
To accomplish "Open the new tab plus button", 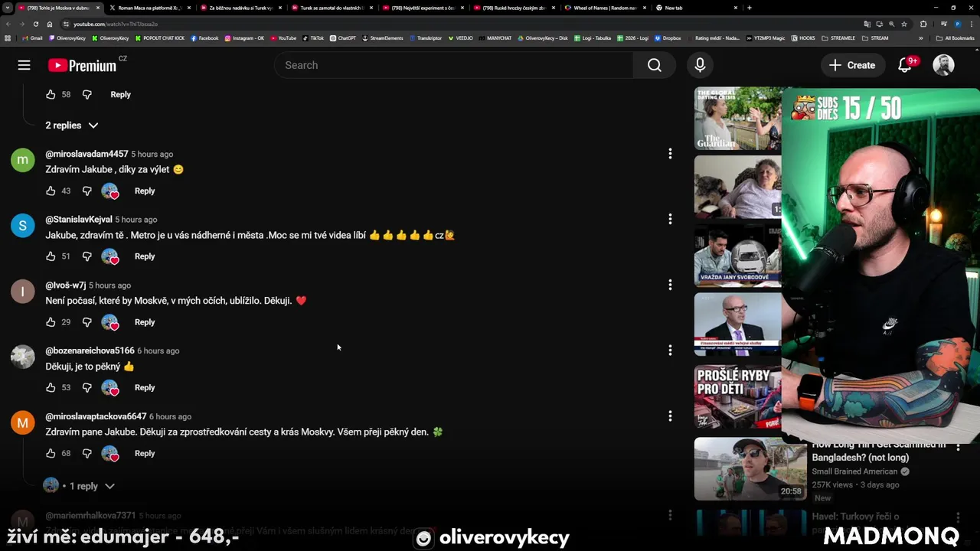I will point(749,8).
